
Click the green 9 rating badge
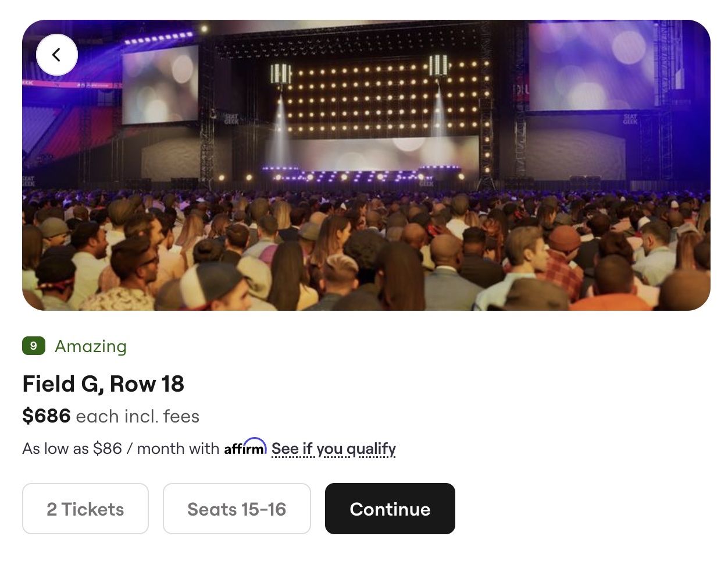click(x=34, y=346)
